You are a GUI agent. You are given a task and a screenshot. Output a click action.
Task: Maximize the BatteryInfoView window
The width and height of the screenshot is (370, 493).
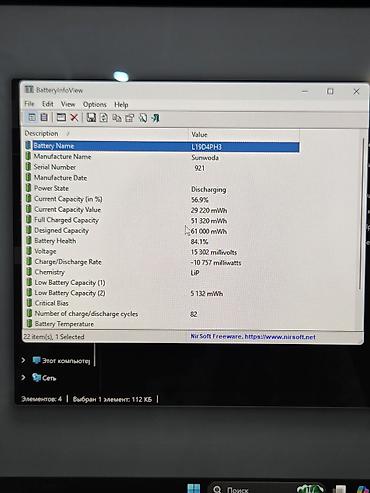click(x=330, y=91)
